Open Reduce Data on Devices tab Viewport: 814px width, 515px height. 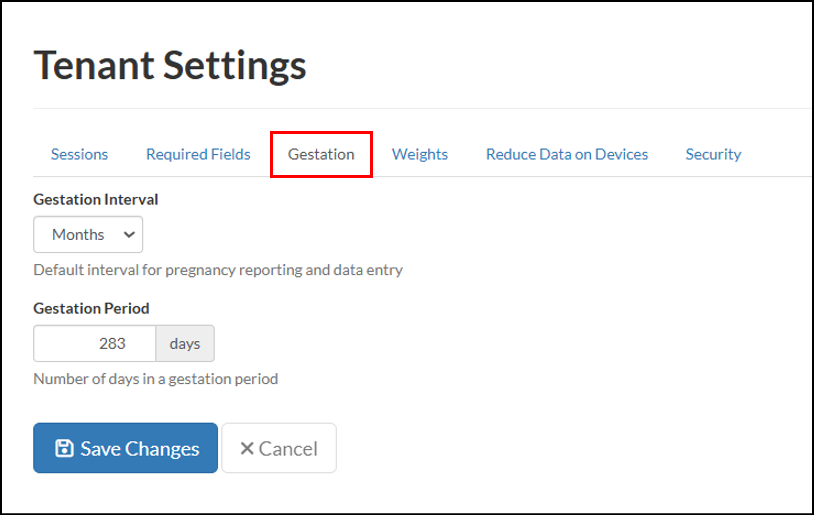pos(567,154)
